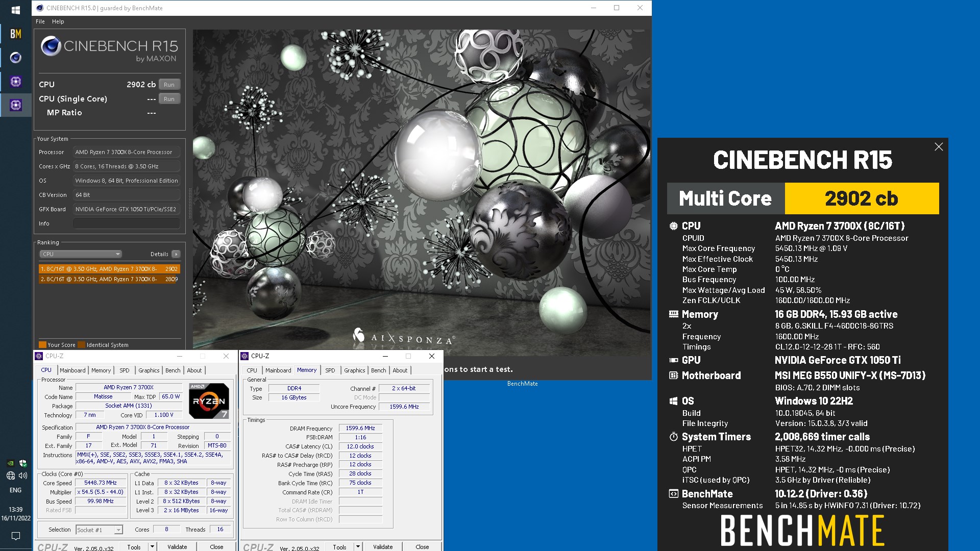Image resolution: width=980 pixels, height=551 pixels.
Task: Open the Help menu in Cinebench
Action: [58, 21]
